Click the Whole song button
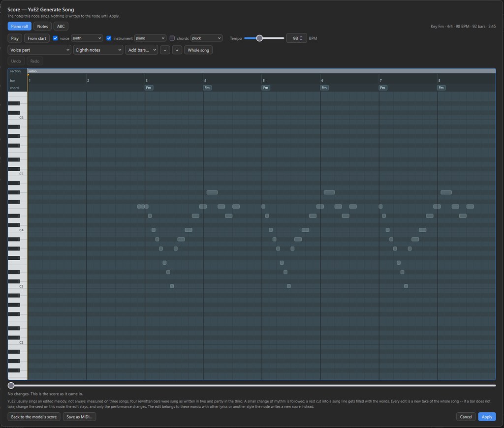504x428 pixels. click(x=198, y=50)
